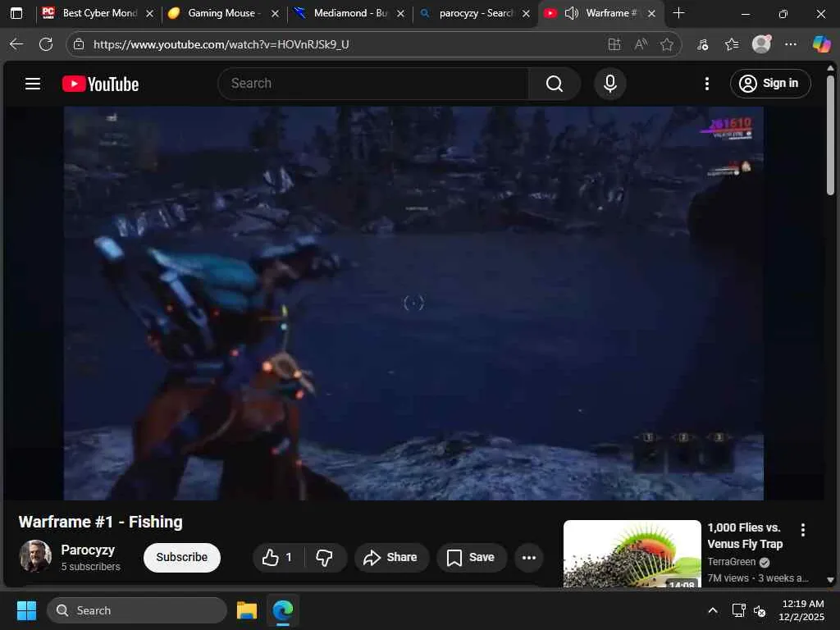Close the Best Cyber Monday tab
This screenshot has width=840, height=630.
click(x=149, y=14)
